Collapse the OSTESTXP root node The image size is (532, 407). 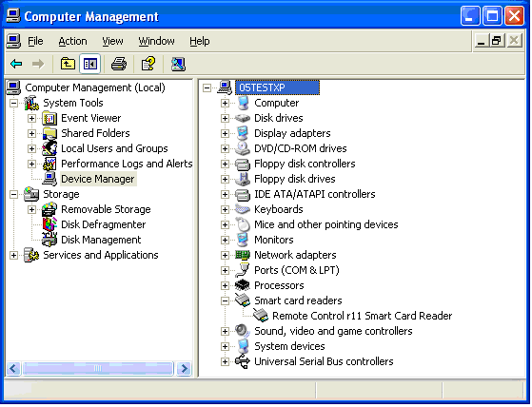tap(207, 87)
